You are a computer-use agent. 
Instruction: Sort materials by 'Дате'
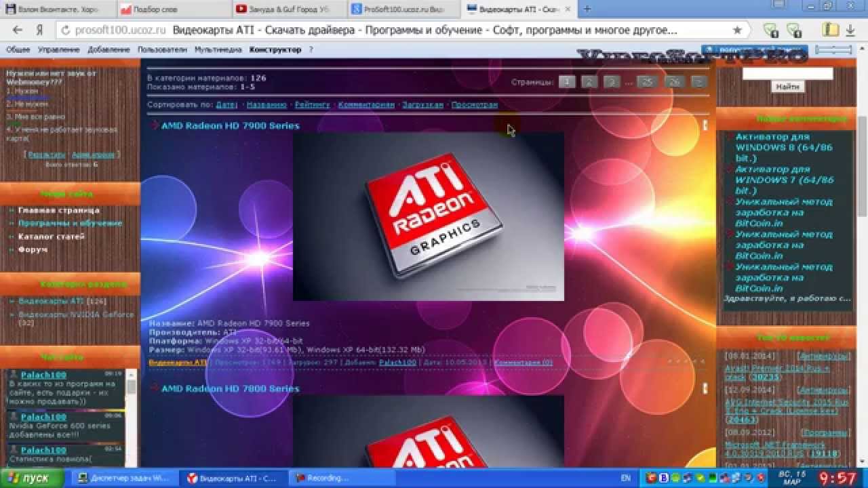tap(226, 105)
